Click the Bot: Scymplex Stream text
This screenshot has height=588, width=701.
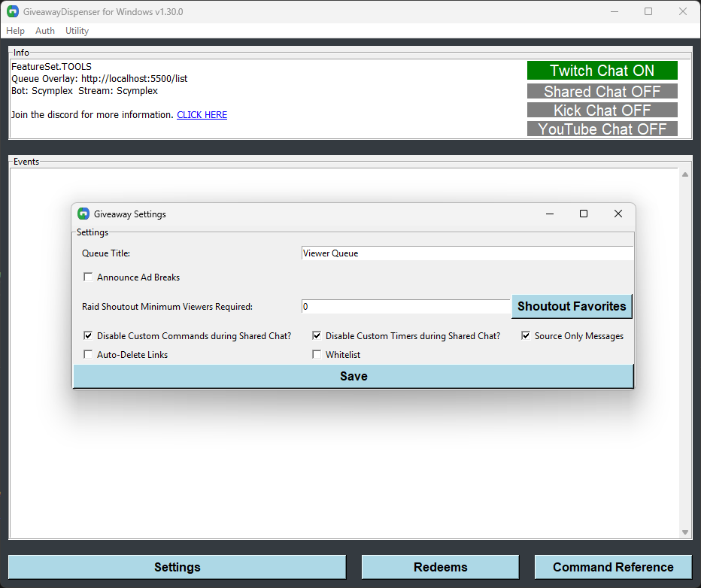coord(84,91)
